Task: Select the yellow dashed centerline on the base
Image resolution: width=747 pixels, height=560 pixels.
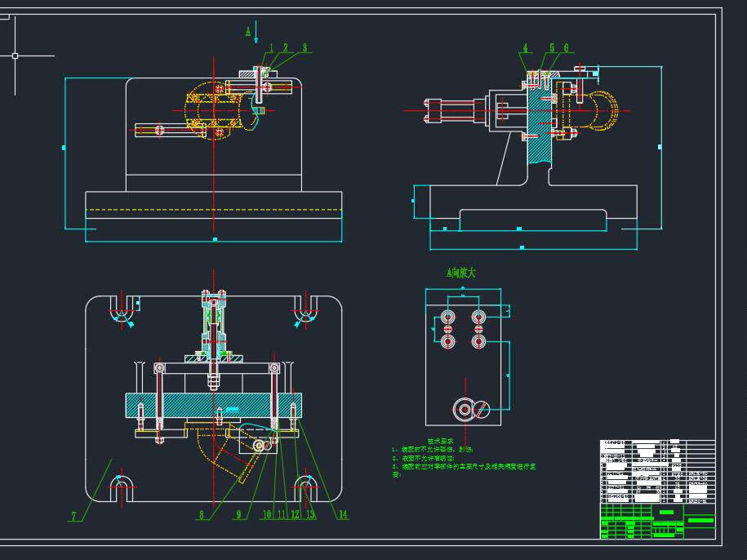Action: pyautogui.click(x=212, y=209)
